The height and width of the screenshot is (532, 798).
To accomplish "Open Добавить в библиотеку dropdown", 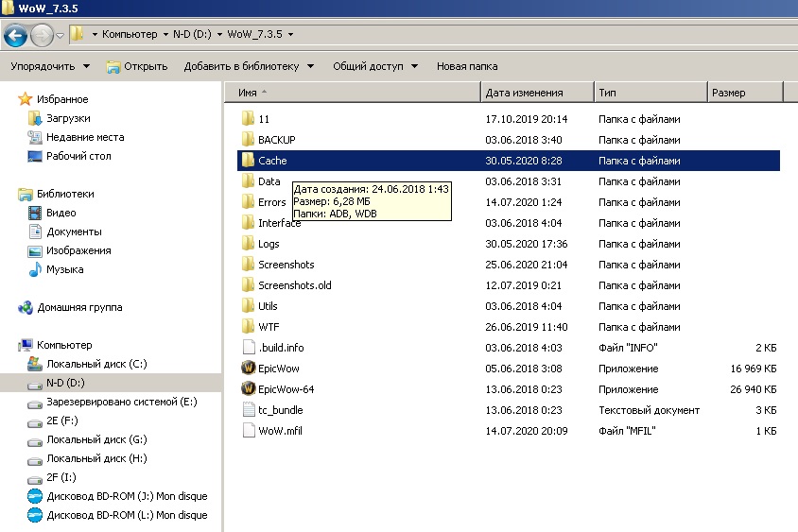I will tap(249, 66).
